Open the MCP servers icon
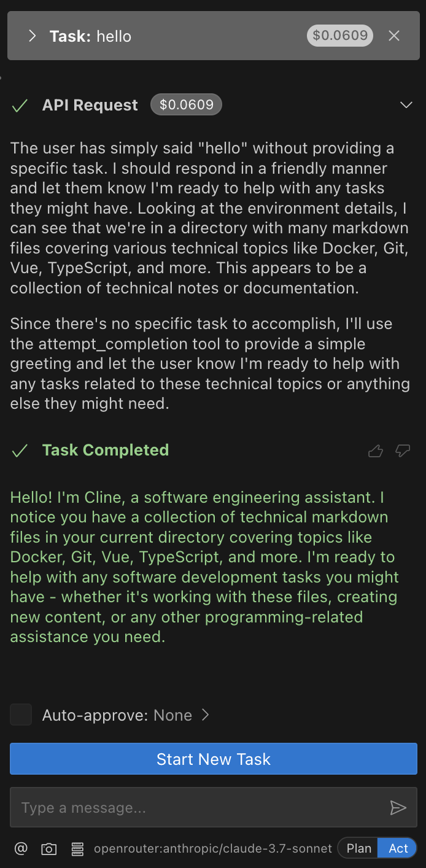 pyautogui.click(x=77, y=848)
